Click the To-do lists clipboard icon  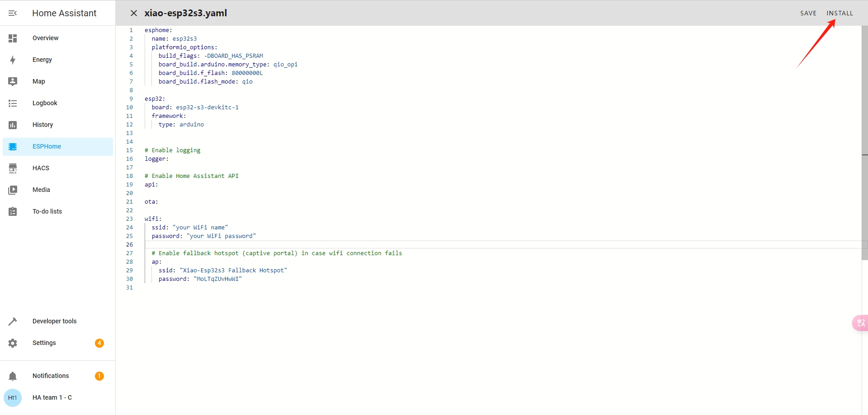(x=13, y=211)
